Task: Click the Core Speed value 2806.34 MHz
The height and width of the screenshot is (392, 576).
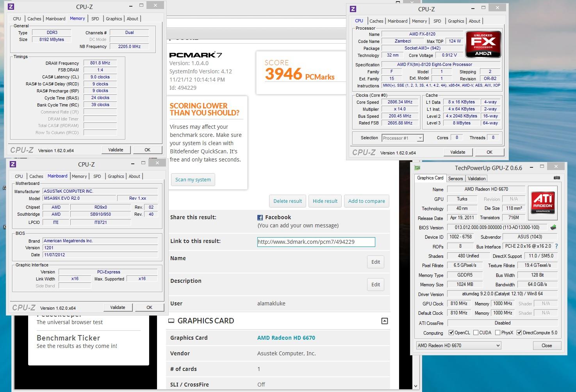Action: (x=400, y=102)
